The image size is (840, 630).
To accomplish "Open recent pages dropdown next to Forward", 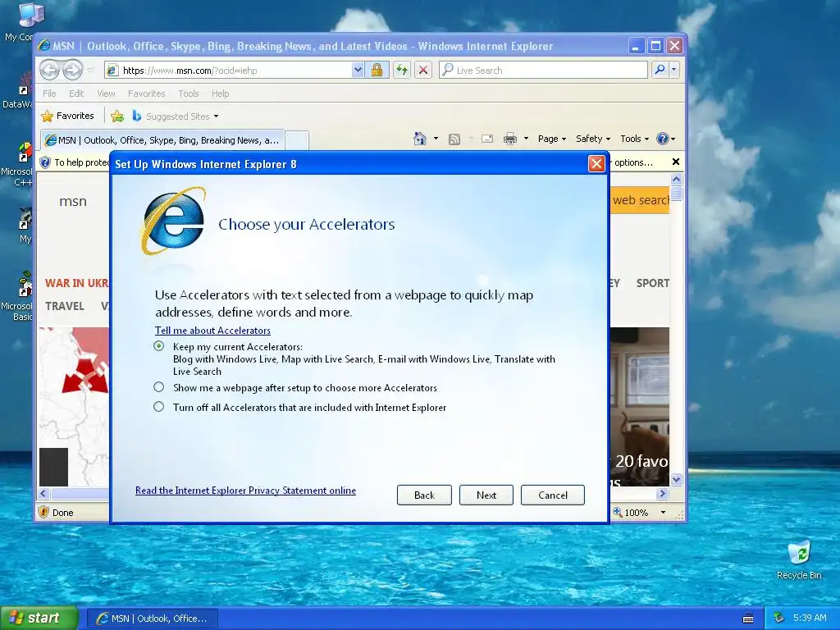I will [x=90, y=71].
